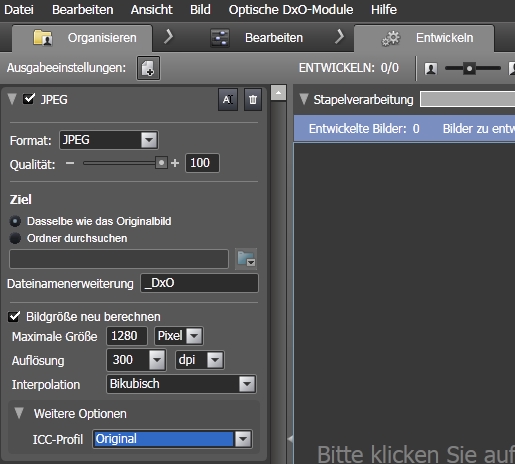
Task: Click the Maximale Größe 1280 field
Action: click(127, 336)
